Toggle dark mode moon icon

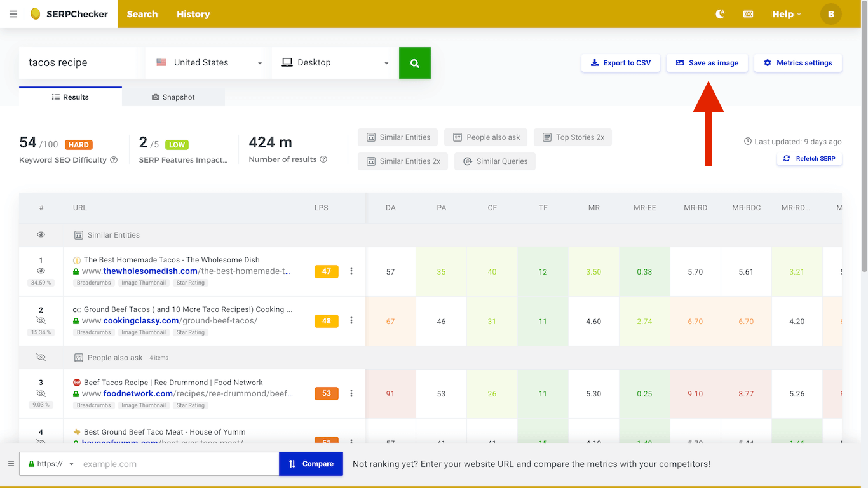(720, 14)
